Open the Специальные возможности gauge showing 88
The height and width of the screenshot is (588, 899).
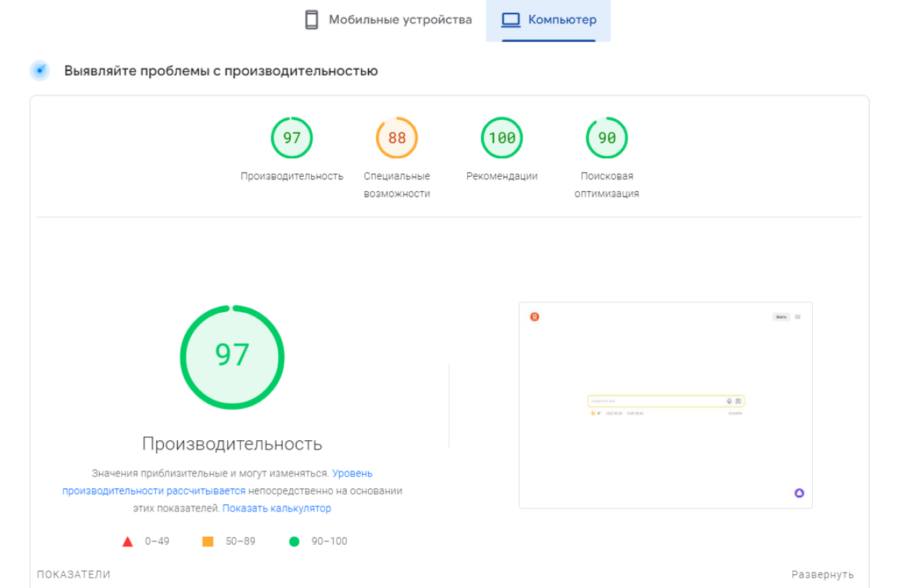pos(397,138)
